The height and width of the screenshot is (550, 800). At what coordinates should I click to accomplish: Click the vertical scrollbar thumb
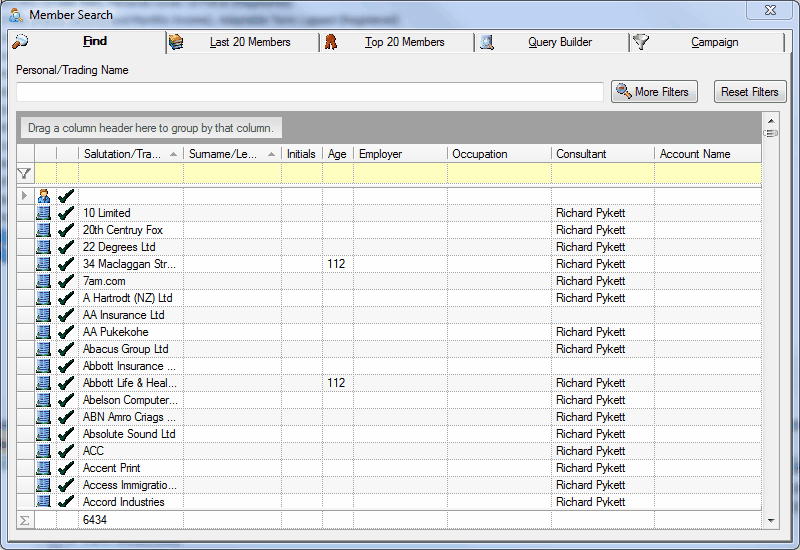[x=771, y=133]
